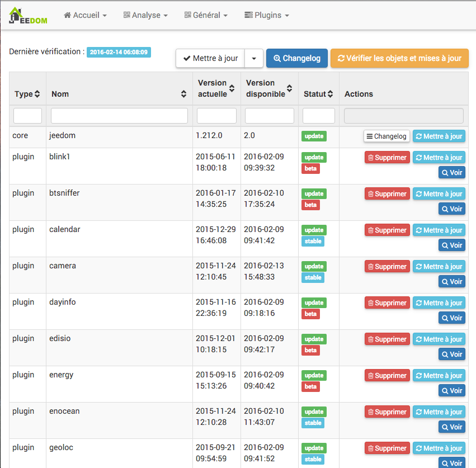The width and height of the screenshot is (476, 468).
Task: Click Vérifier les objets et mises à jour
Action: [399, 58]
